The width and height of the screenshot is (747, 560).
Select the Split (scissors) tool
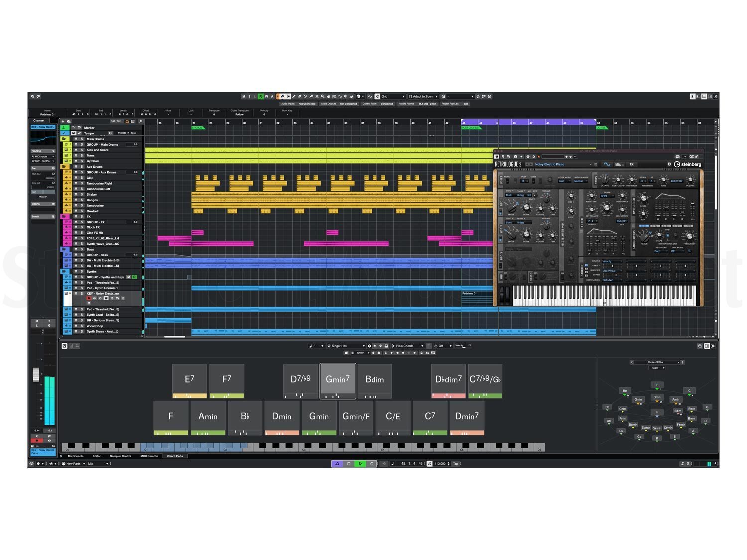point(305,96)
